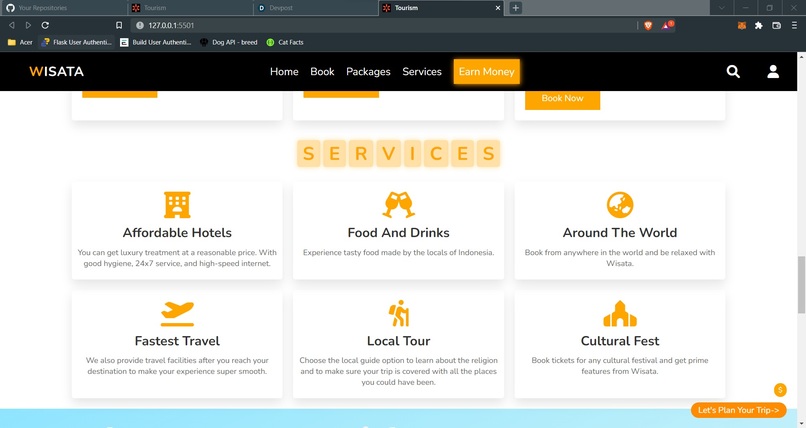Click browser back arrow
Image resolution: width=806 pixels, height=428 pixels.
click(x=11, y=25)
